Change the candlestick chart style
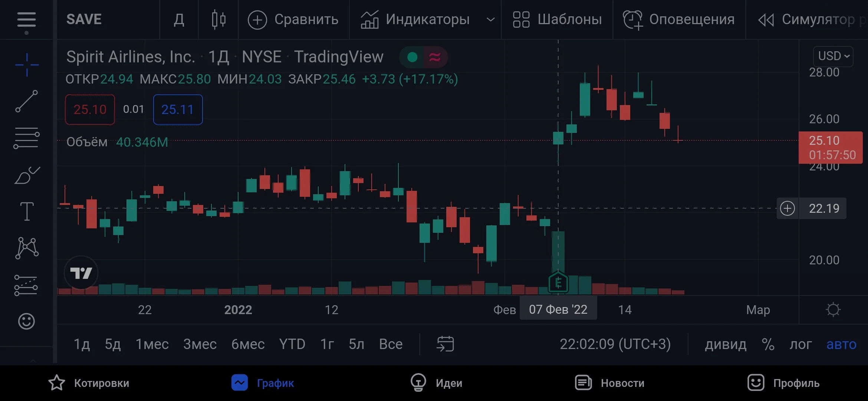The width and height of the screenshot is (868, 401). (218, 19)
